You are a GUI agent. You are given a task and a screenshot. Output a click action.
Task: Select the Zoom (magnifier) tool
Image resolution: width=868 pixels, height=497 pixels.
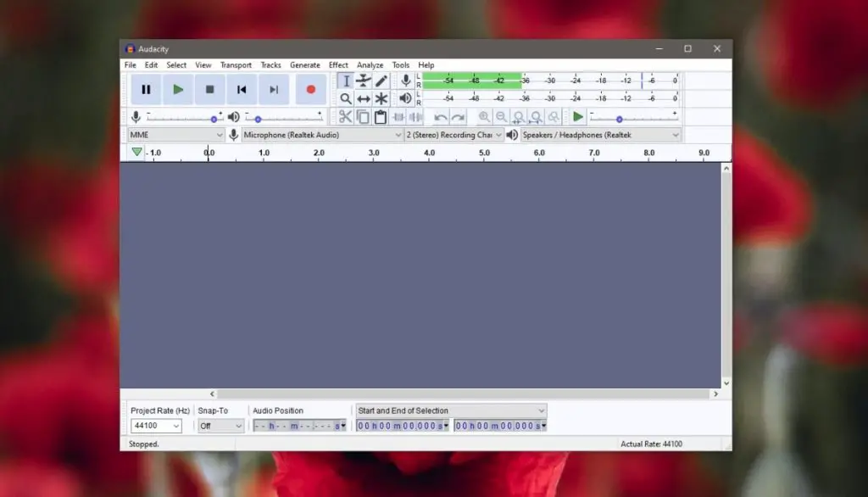tap(346, 98)
